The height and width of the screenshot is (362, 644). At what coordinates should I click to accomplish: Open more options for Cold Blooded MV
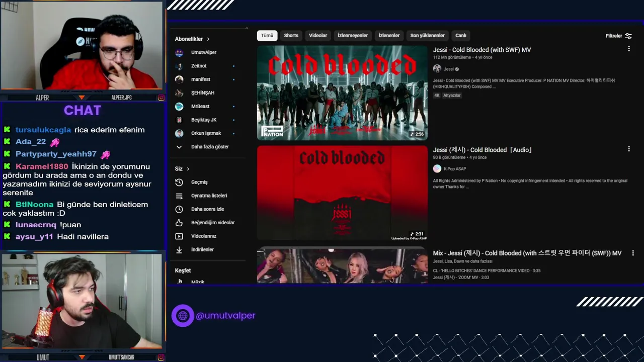pos(628,49)
